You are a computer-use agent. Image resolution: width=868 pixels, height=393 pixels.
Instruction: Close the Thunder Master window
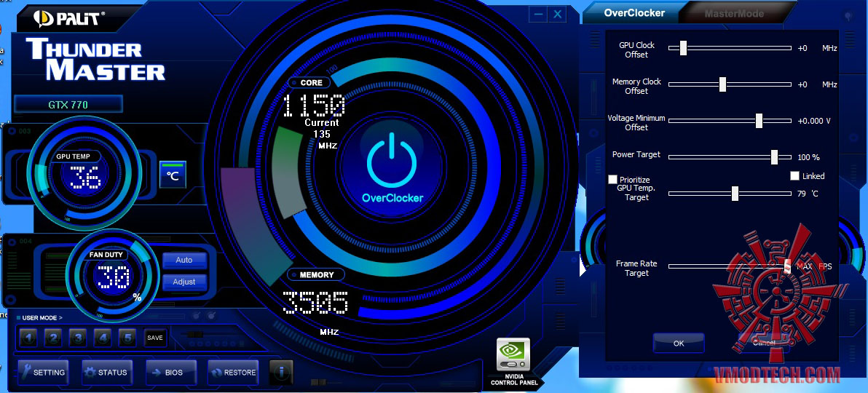(x=558, y=15)
